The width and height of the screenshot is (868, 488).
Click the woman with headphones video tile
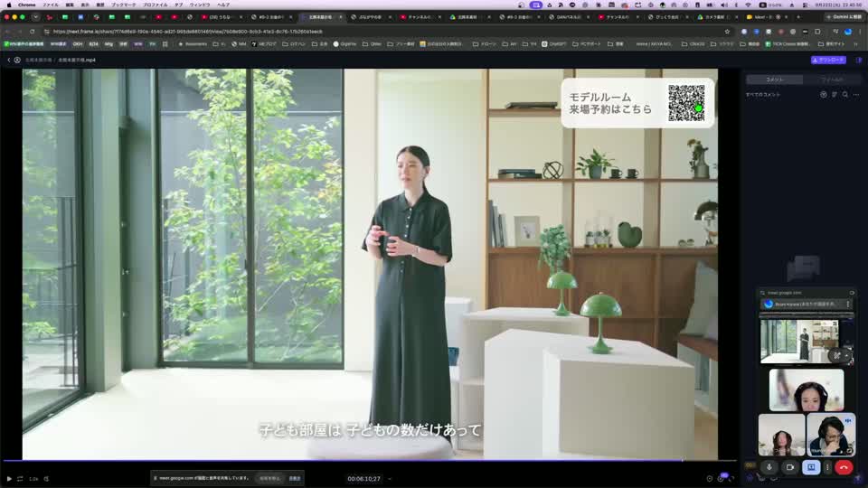pos(807,390)
